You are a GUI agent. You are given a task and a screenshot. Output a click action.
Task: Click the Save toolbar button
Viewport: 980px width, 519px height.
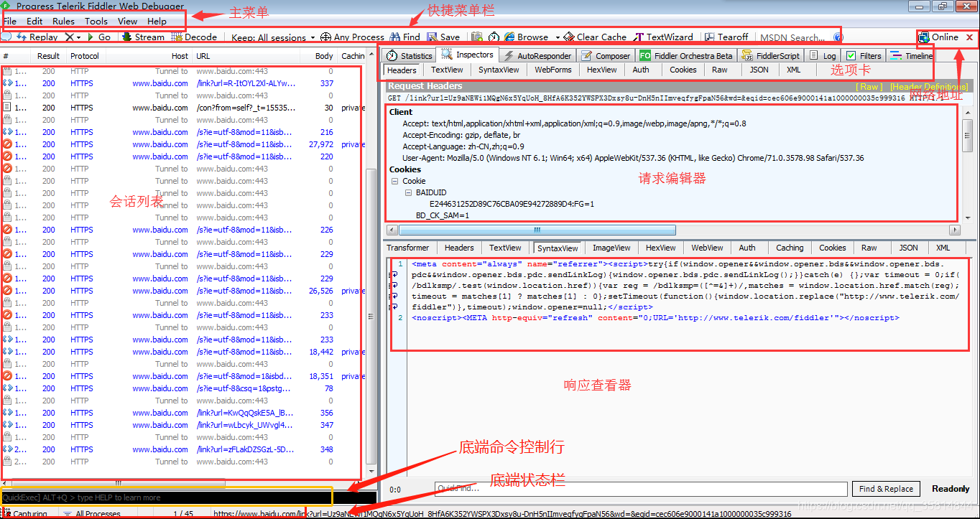pos(443,37)
